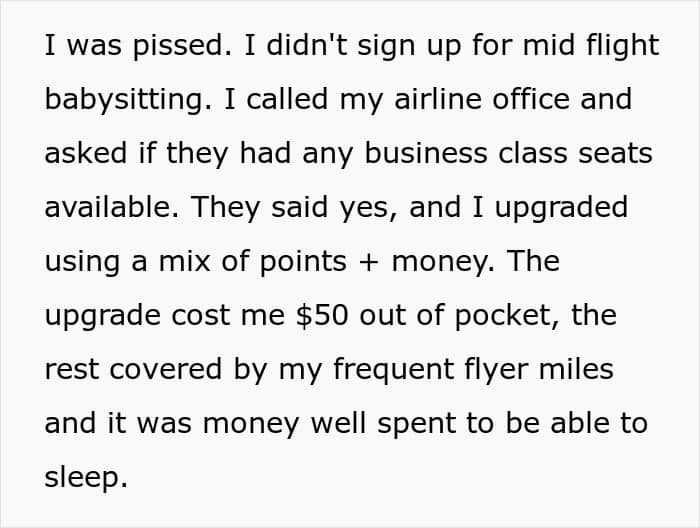Click the word "upgrade" starting sixth line

(103, 316)
